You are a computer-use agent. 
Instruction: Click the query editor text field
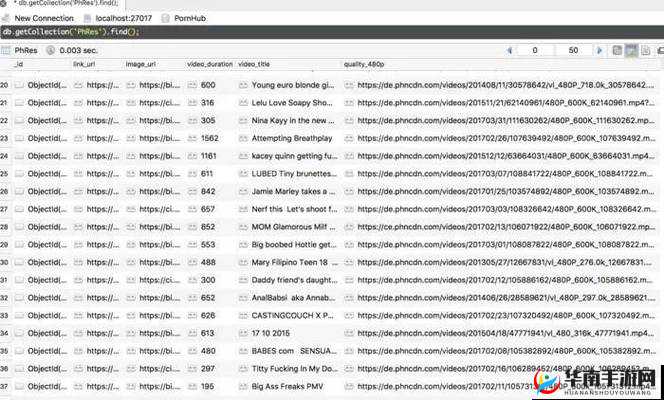click(x=300, y=33)
